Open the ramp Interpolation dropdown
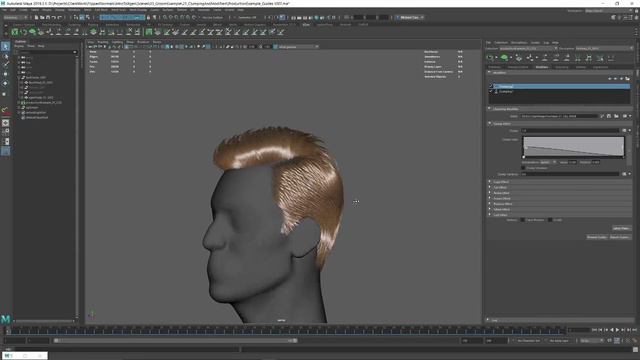 tap(548, 162)
